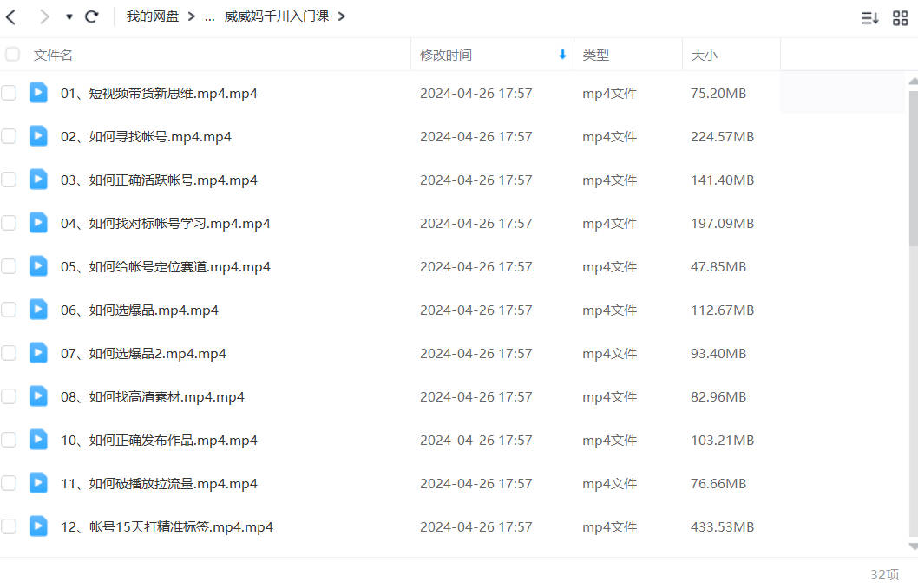Sort by 修改时间 column
Screen dimensions: 918x588
tap(445, 55)
